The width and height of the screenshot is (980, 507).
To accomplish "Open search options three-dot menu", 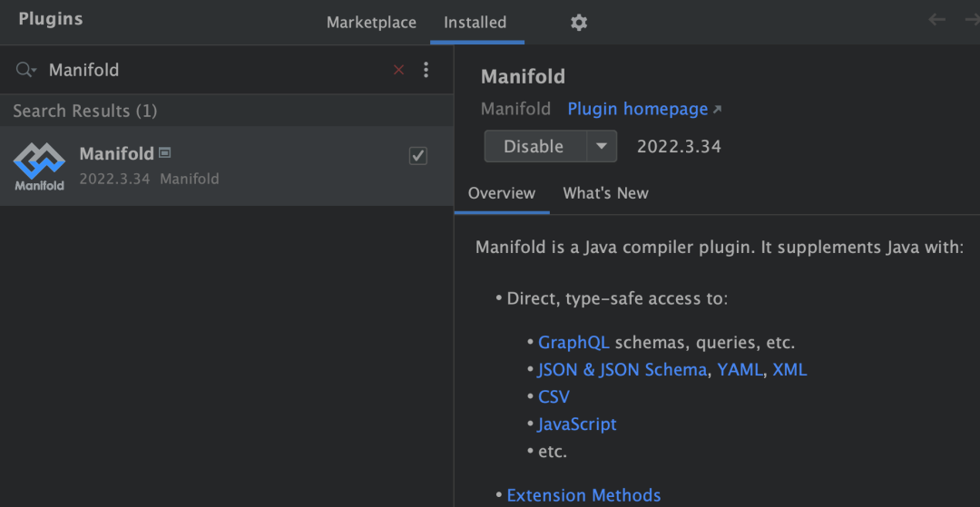I will pos(426,70).
